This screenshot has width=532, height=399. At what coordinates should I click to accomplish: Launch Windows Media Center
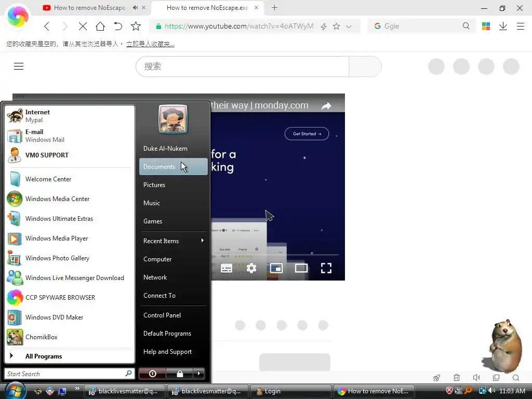point(69,199)
